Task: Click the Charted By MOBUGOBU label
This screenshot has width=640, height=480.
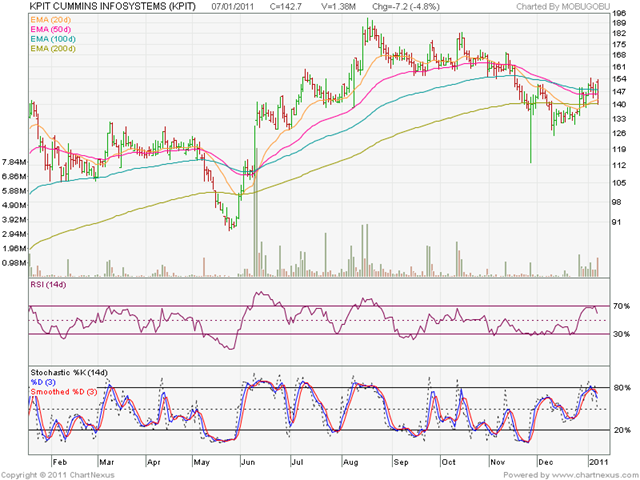Action: point(563,7)
